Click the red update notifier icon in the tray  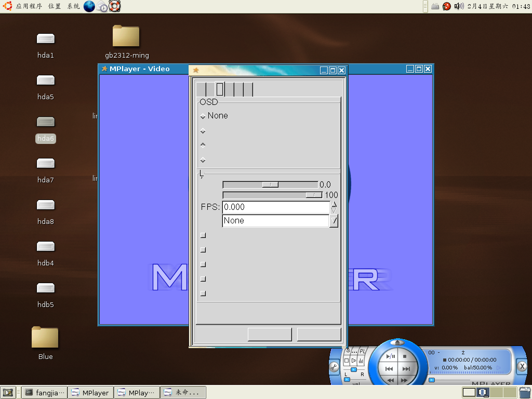pyautogui.click(x=447, y=6)
